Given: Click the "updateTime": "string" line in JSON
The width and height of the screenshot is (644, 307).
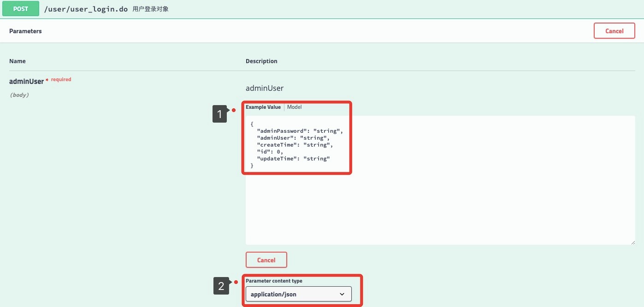Looking at the screenshot, I should tap(293, 159).
